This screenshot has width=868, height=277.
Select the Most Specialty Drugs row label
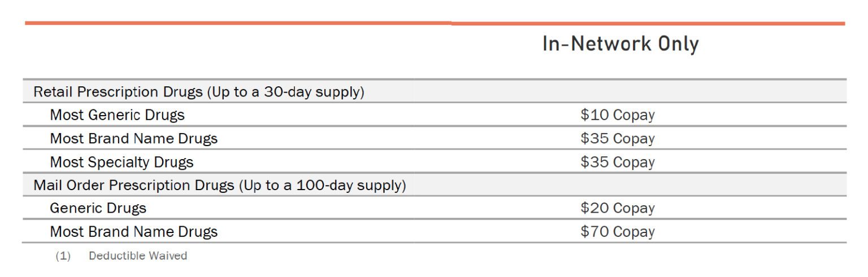[121, 162]
